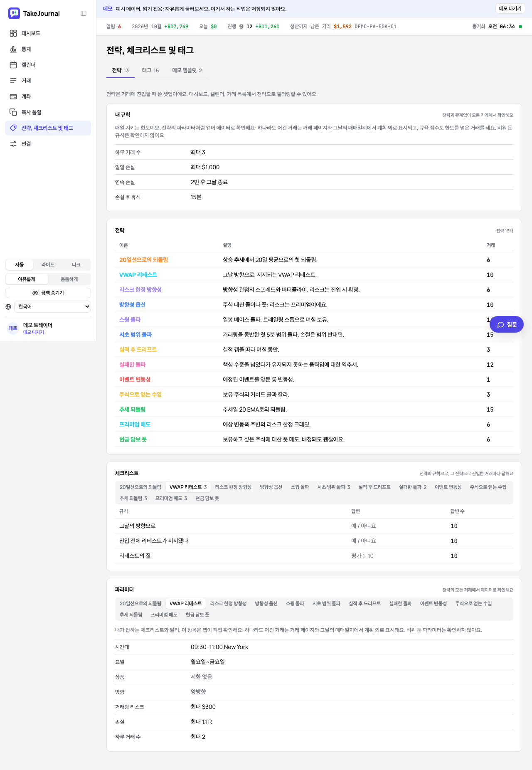The image size is (532, 770).
Task: Select 시초 범위 돌파 checklist tab
Action: 334,487
